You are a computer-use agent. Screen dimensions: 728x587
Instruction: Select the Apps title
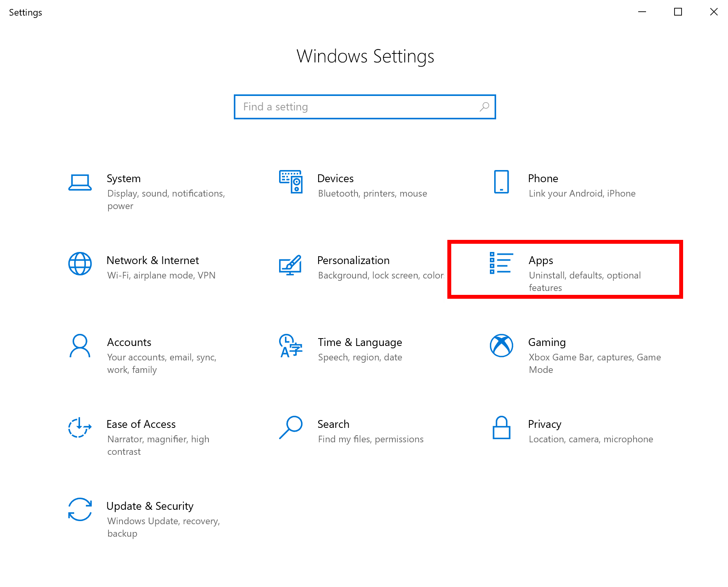point(541,261)
